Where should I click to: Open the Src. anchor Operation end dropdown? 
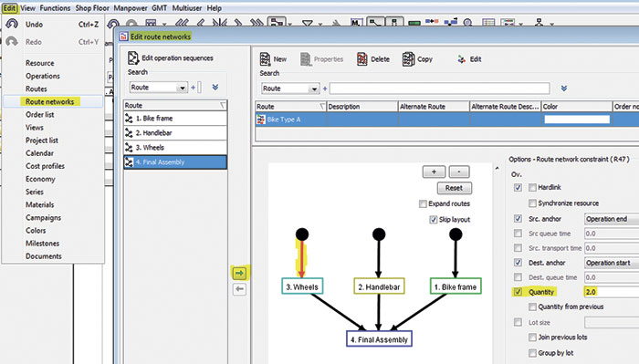pyautogui.click(x=612, y=219)
